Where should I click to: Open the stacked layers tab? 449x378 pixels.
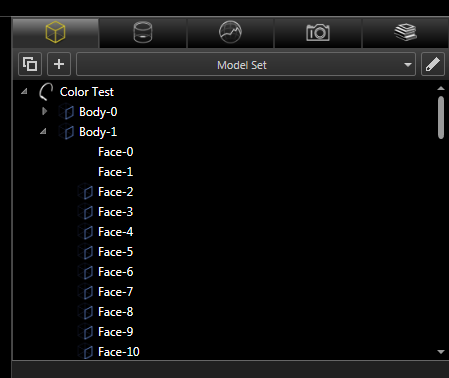click(x=405, y=33)
